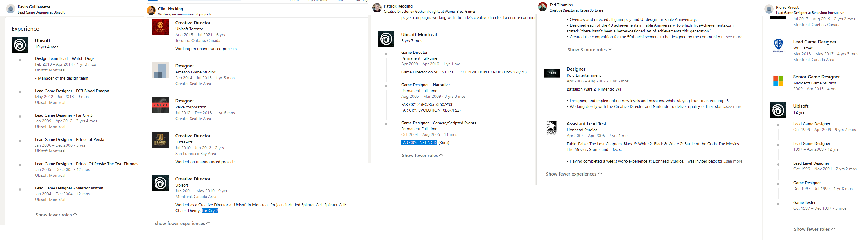Select Patrick Redding's Game Director role

pos(414,53)
